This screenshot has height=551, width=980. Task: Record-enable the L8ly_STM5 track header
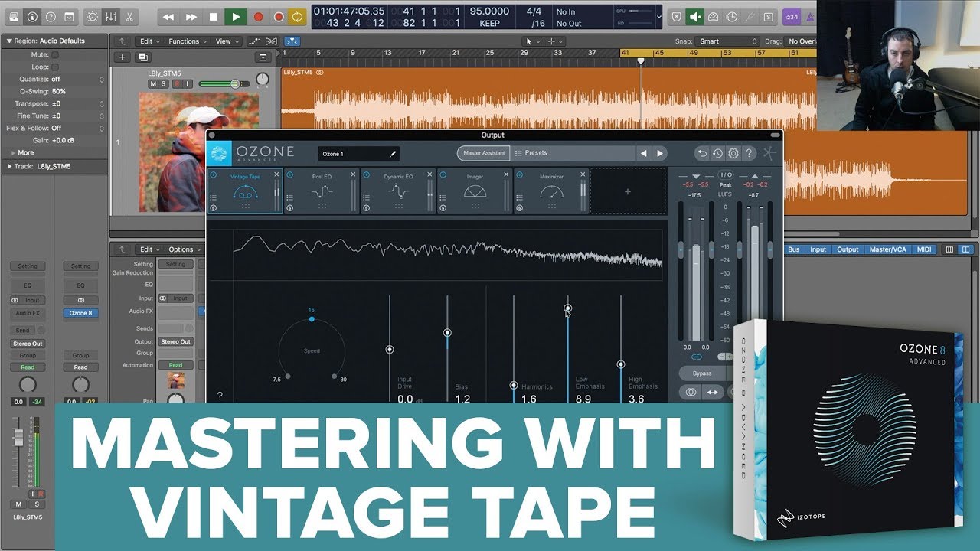point(178,83)
